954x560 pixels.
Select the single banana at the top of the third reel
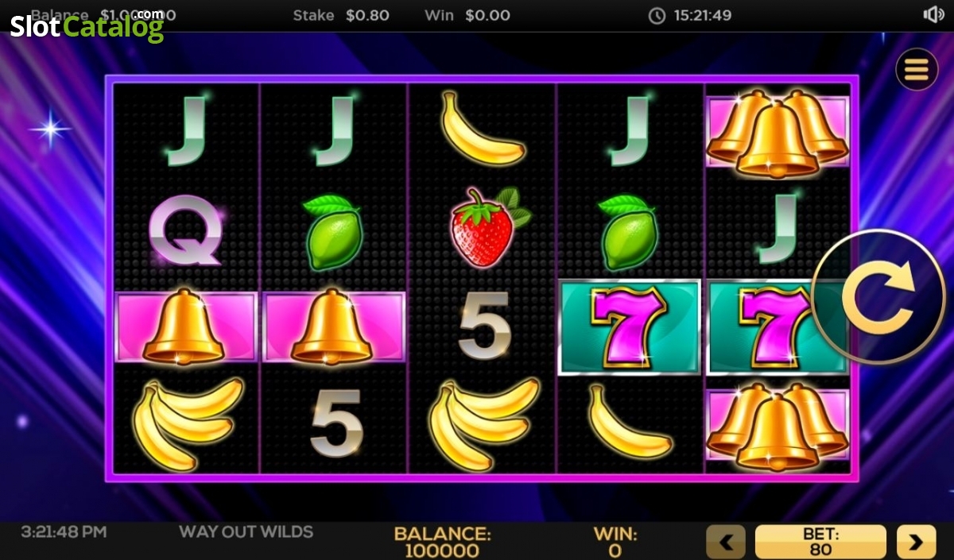(x=483, y=129)
